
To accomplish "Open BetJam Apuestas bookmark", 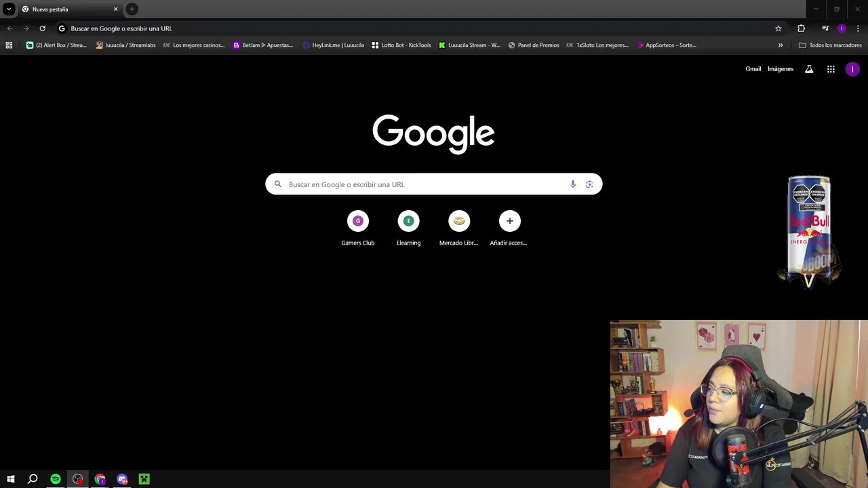I will [263, 45].
